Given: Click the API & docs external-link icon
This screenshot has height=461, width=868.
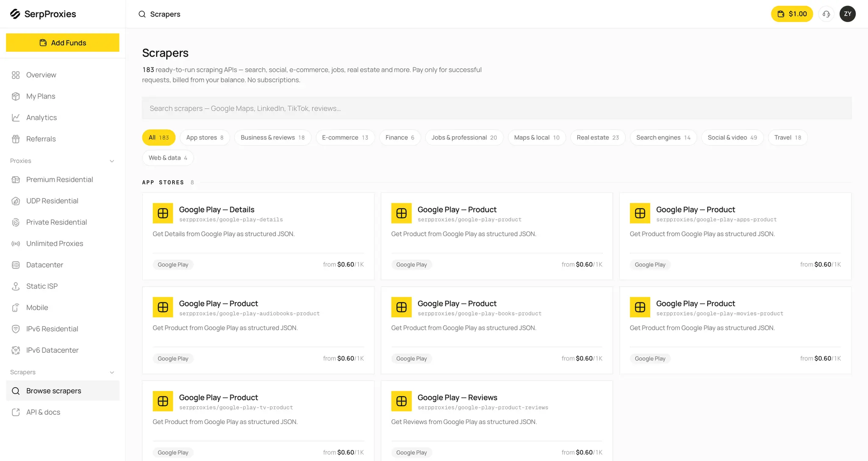Looking at the screenshot, I should tap(16, 412).
